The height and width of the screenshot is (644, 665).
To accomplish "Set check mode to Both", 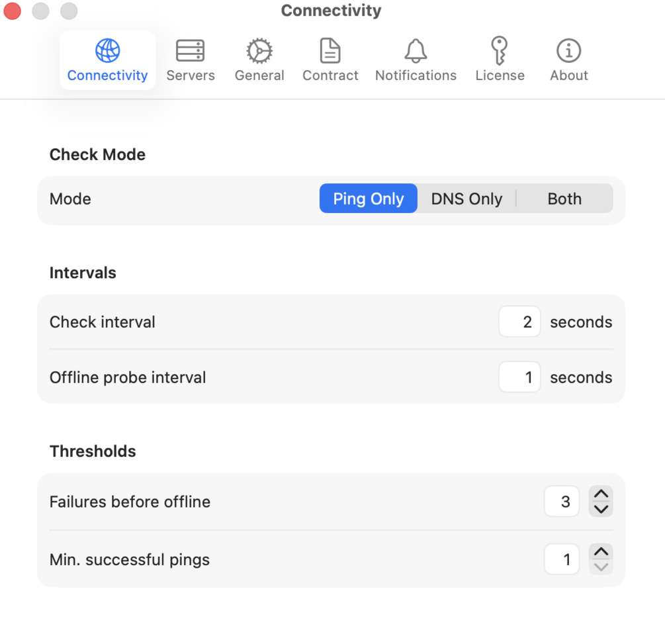I will click(564, 199).
